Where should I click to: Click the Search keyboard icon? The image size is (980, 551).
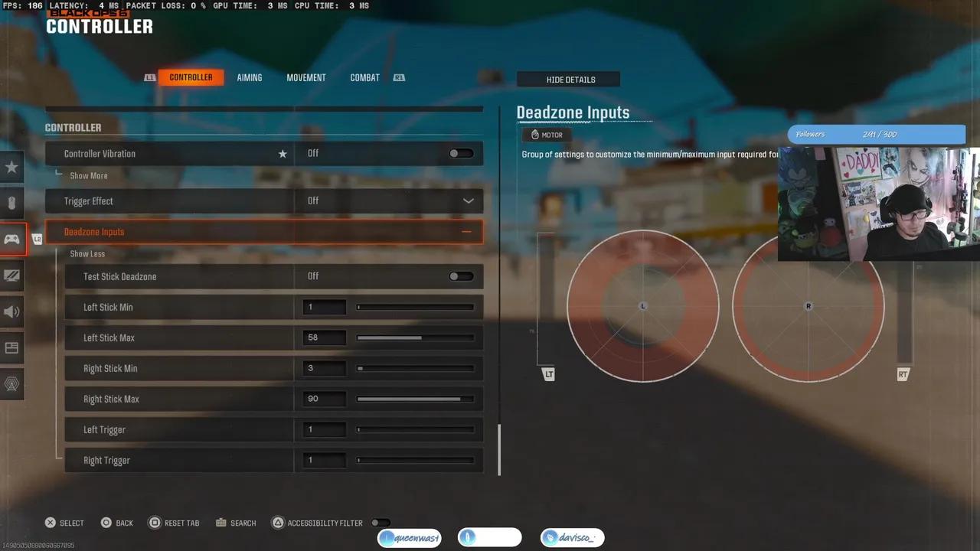(x=221, y=523)
